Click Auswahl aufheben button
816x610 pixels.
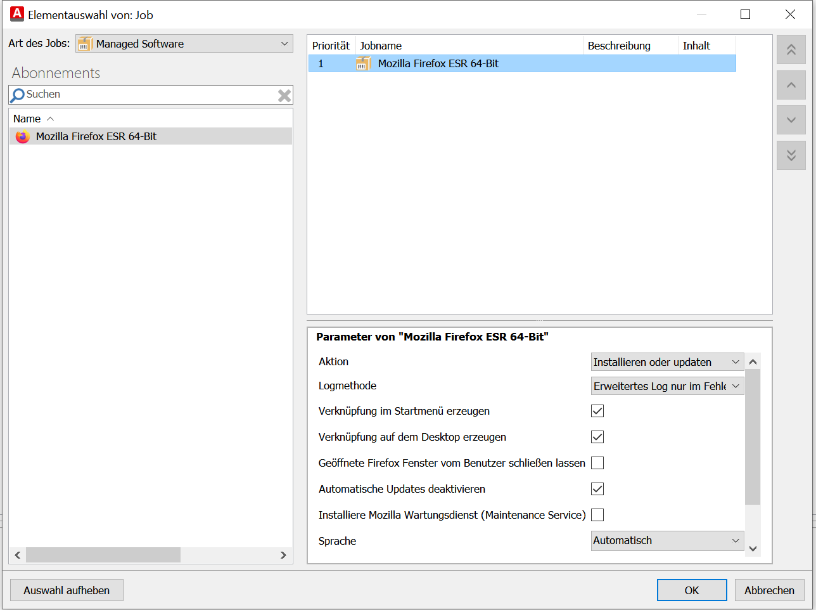67,590
